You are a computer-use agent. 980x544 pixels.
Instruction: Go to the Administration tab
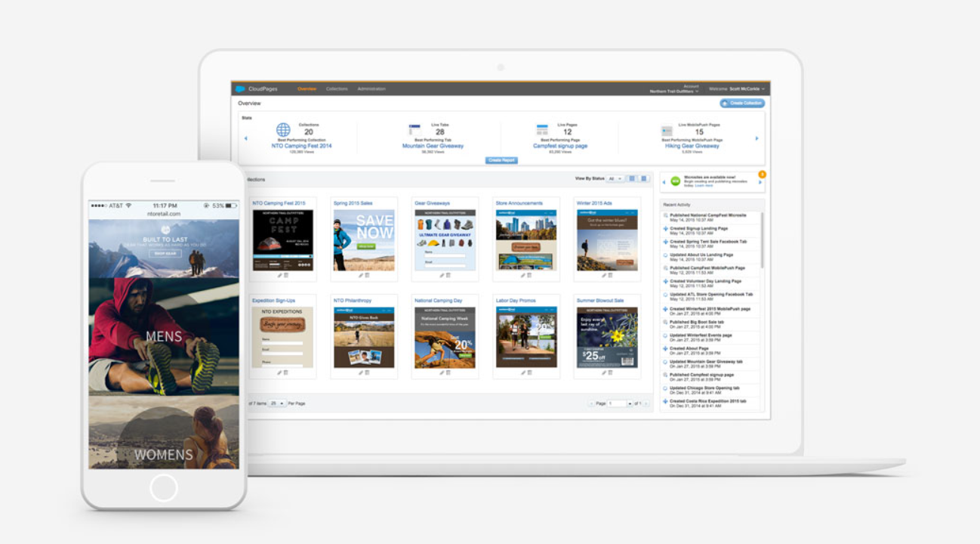click(371, 89)
